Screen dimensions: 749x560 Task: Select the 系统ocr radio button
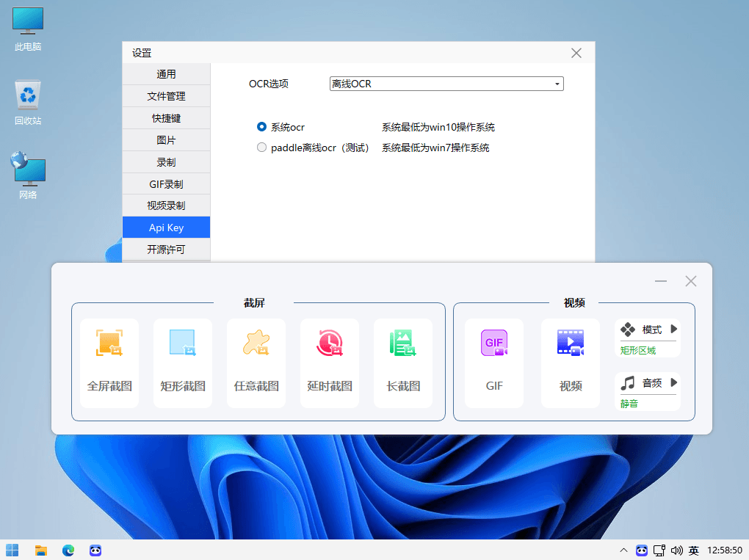(x=261, y=126)
